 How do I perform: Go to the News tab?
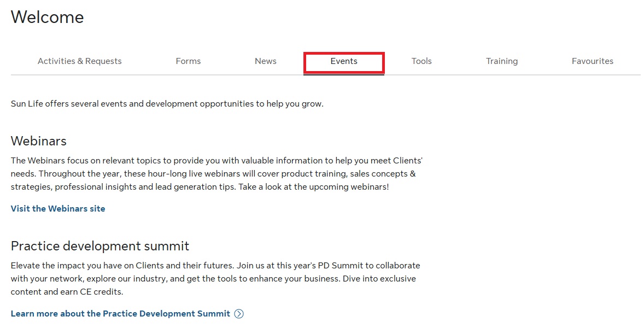click(266, 61)
